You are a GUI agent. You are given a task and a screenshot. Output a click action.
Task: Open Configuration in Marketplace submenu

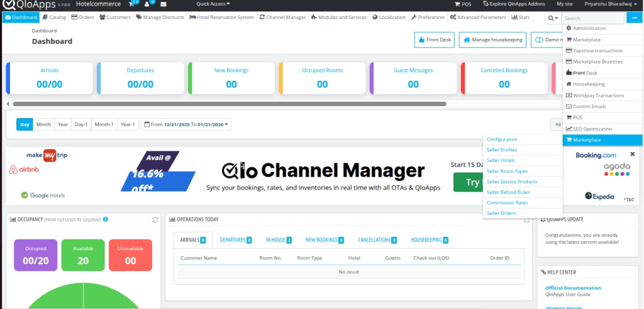tap(502, 139)
